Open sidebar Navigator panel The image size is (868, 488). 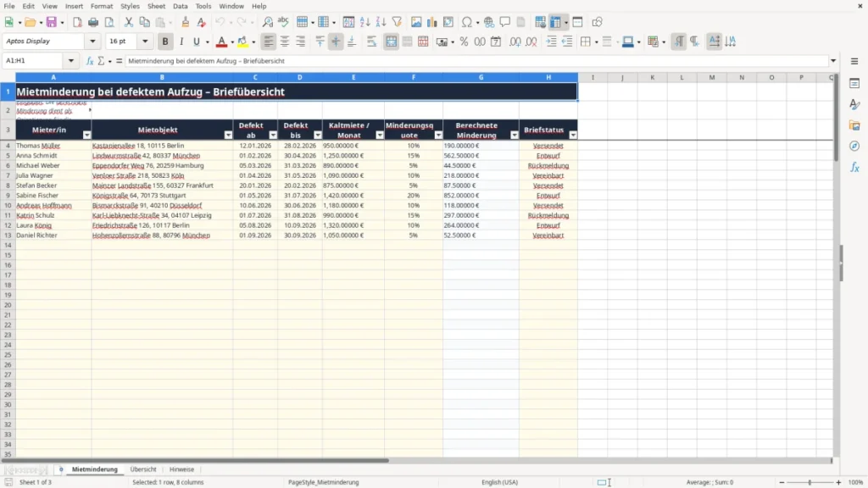point(854,146)
